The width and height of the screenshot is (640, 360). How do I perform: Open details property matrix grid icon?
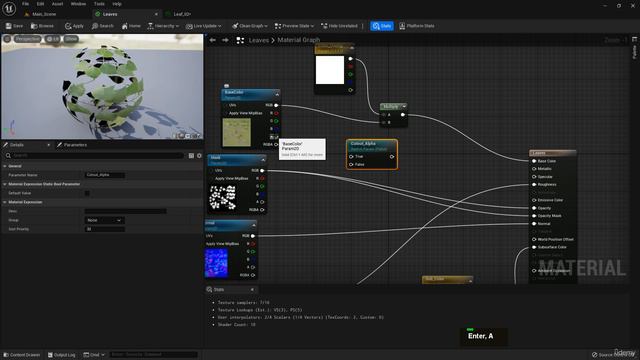(x=191, y=156)
